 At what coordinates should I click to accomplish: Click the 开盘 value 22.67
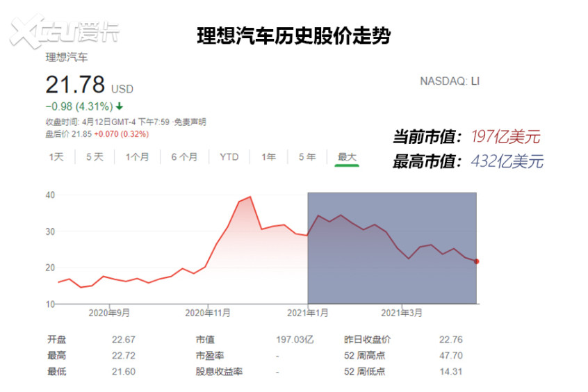tap(124, 339)
